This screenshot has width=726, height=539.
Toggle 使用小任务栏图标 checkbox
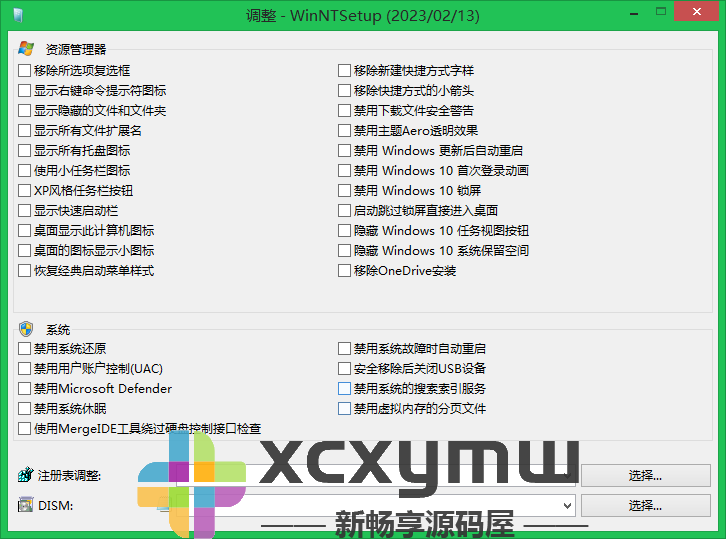coord(24,170)
